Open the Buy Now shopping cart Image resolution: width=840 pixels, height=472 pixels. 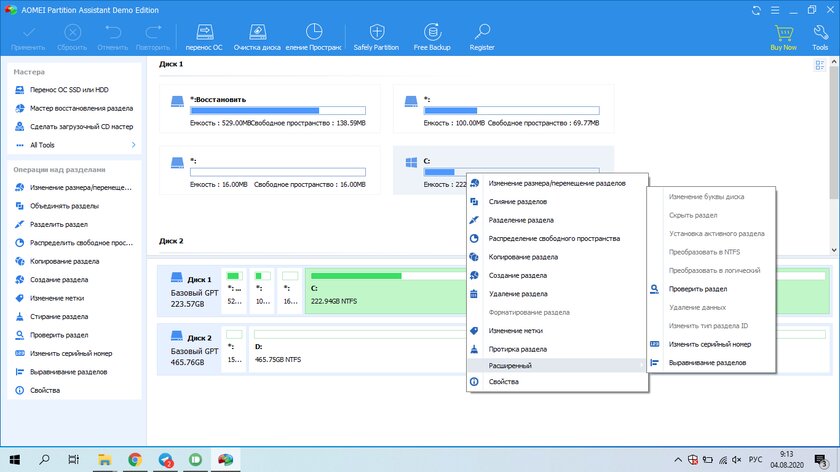coord(783,37)
